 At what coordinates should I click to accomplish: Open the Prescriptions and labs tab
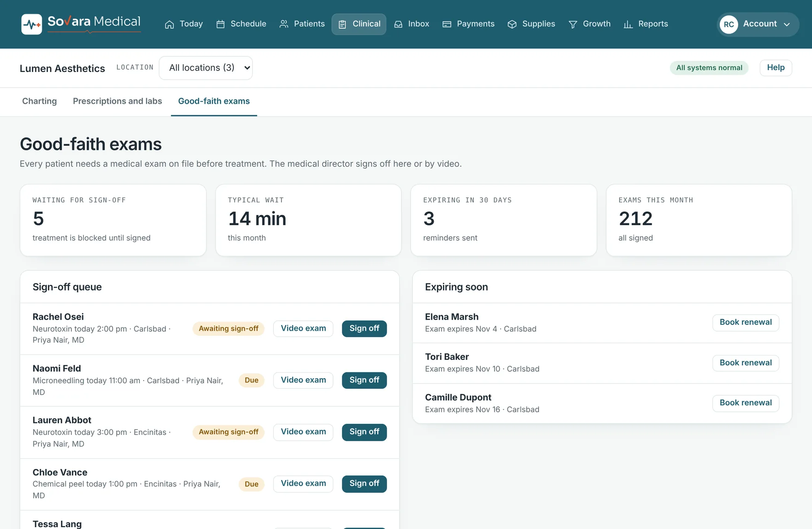117,101
